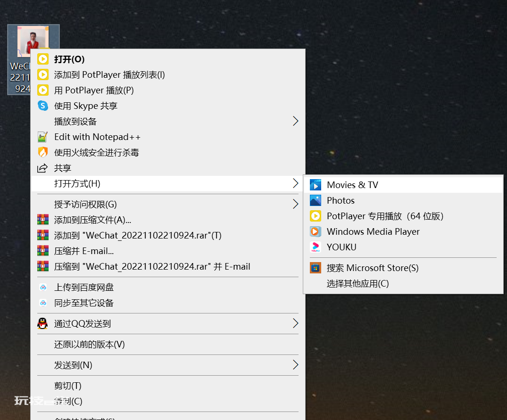Click the share arrow icon beside 共享
507x420 pixels.
[x=42, y=168]
